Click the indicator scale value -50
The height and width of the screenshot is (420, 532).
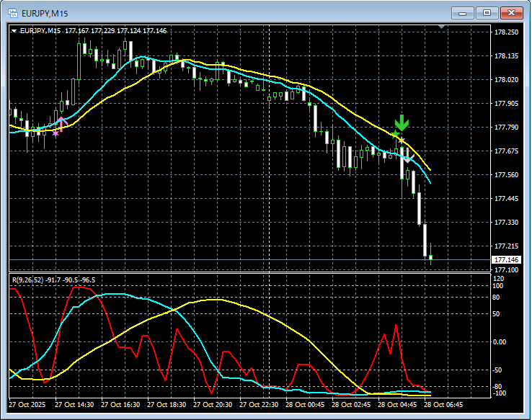pos(497,370)
